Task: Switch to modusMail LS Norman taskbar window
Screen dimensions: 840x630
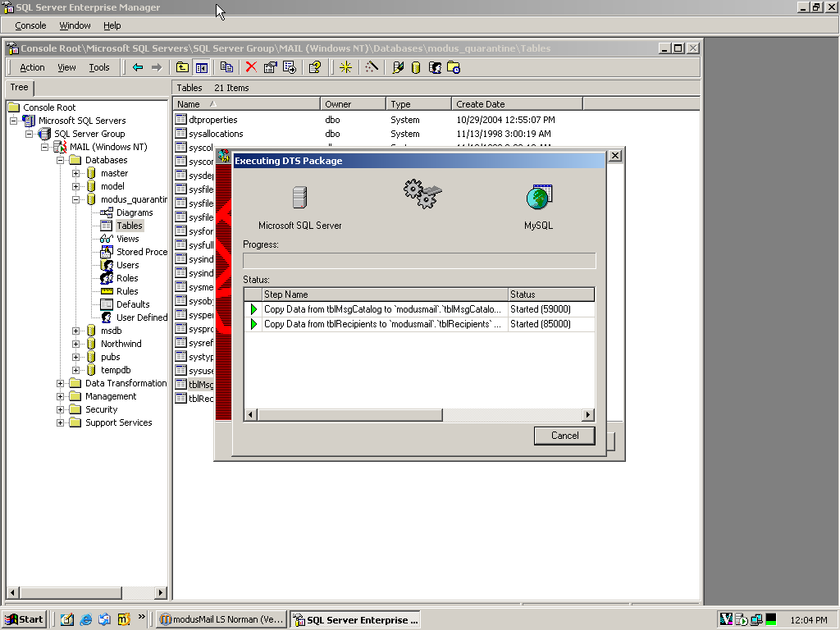Action: (221, 619)
